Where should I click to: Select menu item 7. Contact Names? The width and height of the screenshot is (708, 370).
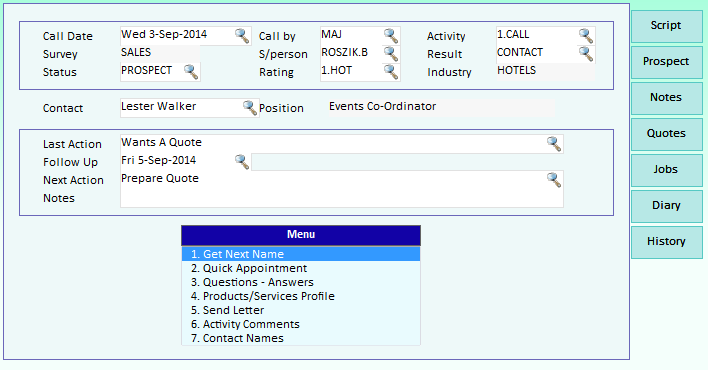301,338
